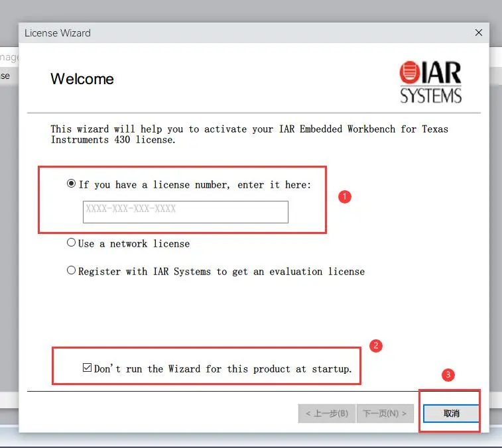Click the IAR Systems logo
The height and width of the screenshot is (448, 502).
[x=430, y=82]
